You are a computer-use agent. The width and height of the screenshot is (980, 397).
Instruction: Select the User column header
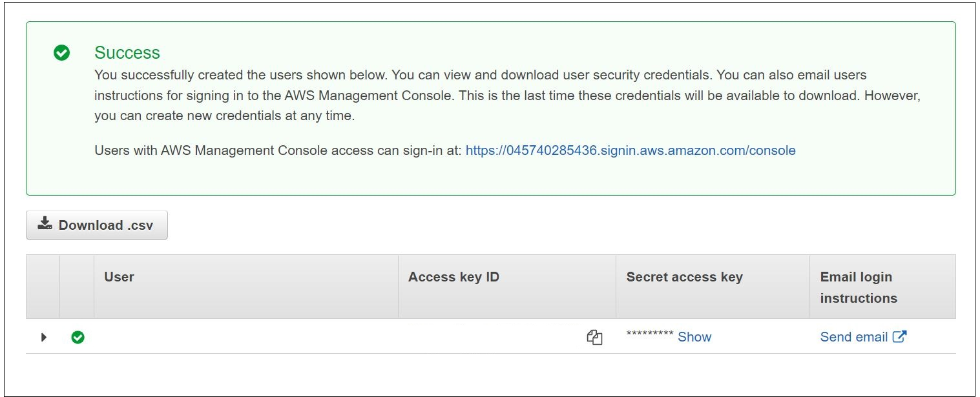(x=120, y=277)
